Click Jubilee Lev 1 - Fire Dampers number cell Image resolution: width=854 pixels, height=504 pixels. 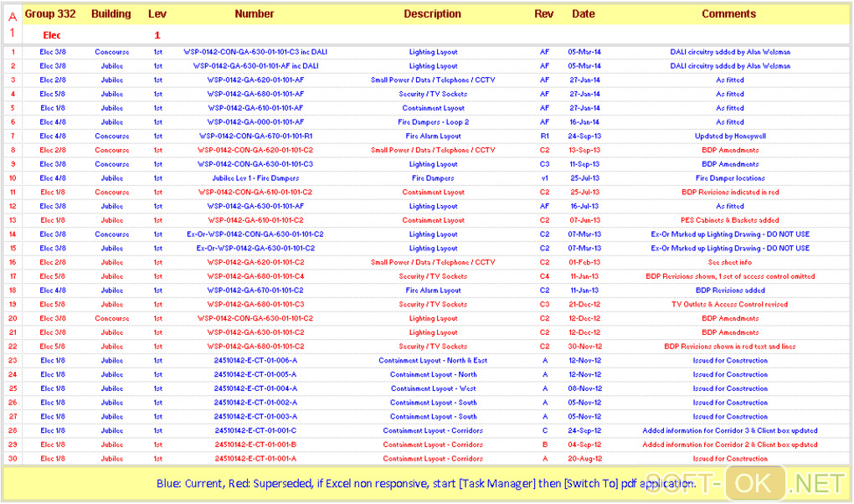255,178
